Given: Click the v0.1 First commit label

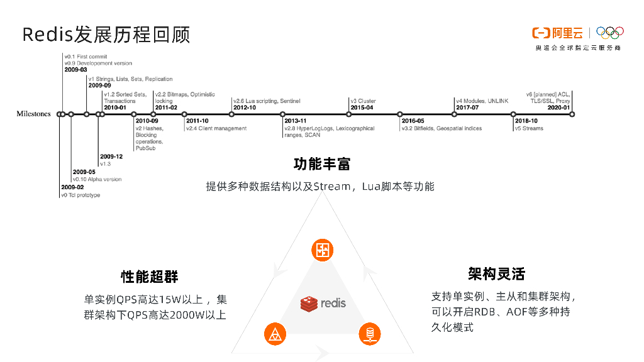Looking at the screenshot, I should pyautogui.click(x=86, y=57).
